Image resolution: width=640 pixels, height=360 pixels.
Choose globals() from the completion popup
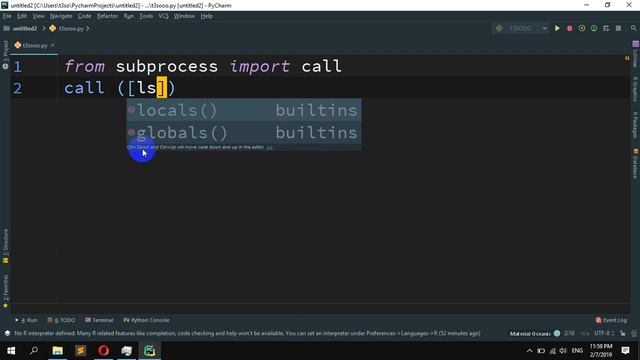pyautogui.click(x=244, y=132)
